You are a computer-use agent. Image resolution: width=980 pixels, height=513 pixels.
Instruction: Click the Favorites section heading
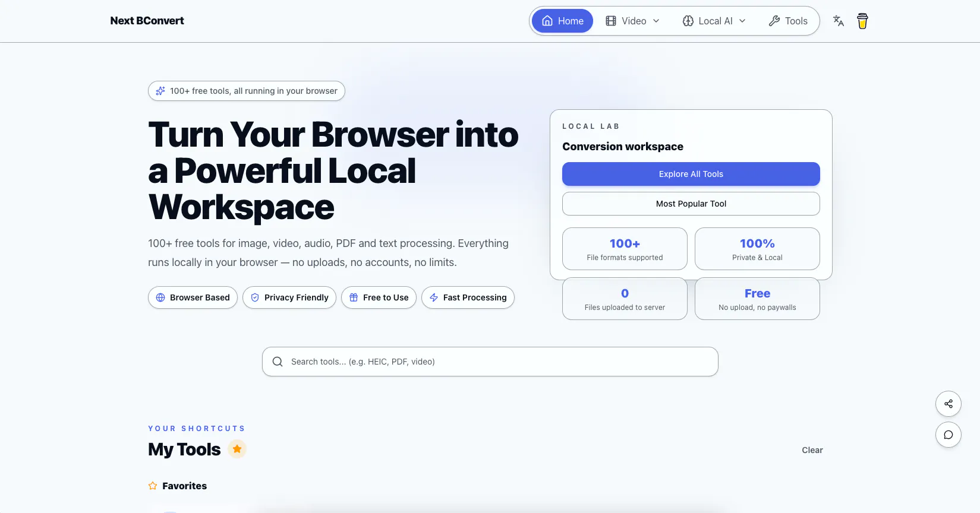pos(184,486)
